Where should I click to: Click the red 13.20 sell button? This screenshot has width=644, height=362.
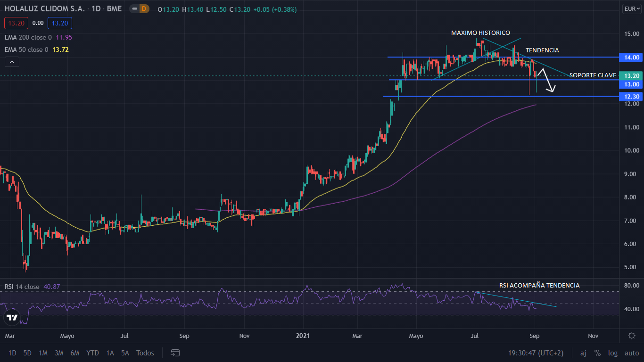17,23
